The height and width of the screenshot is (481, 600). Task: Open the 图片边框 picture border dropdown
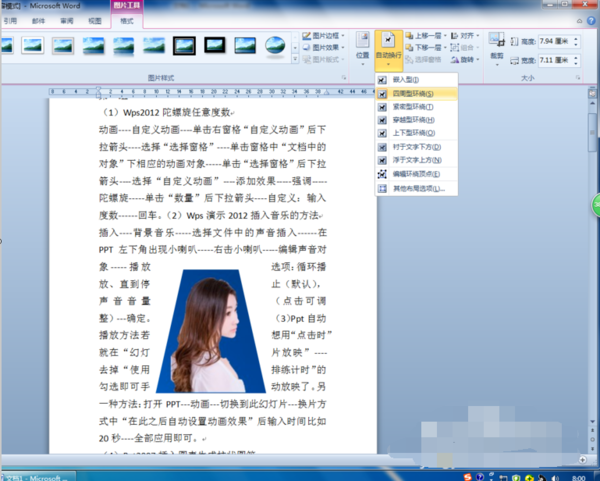point(325,36)
